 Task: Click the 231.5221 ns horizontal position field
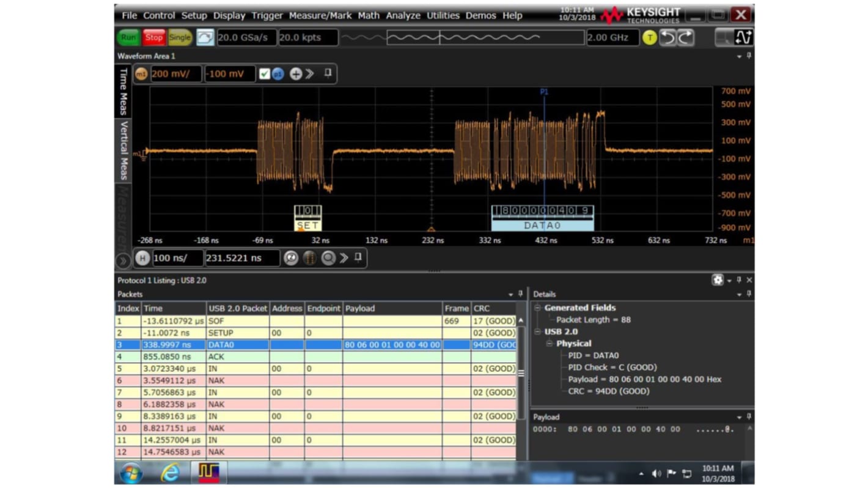tap(242, 258)
